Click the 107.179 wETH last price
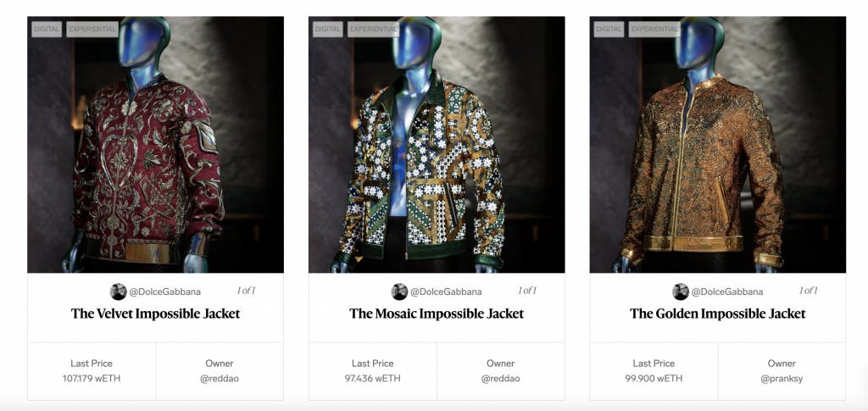Viewport: 868px width, 411px height. point(92,379)
